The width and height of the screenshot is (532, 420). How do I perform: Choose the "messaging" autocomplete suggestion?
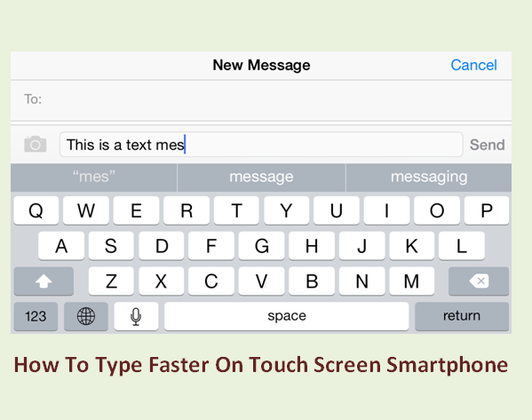429,177
